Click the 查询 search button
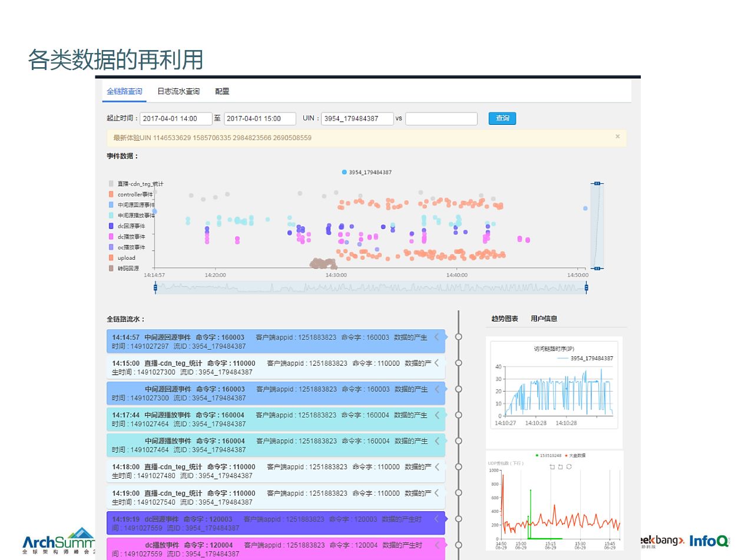This screenshot has height=560, width=748. pos(502,118)
